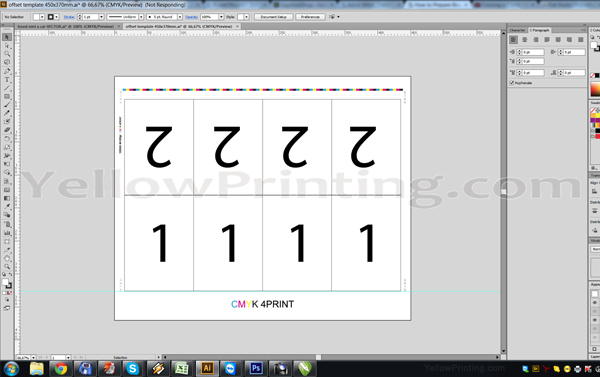The image size is (600, 377).
Task: Close the offset template document tab
Action: point(237,26)
